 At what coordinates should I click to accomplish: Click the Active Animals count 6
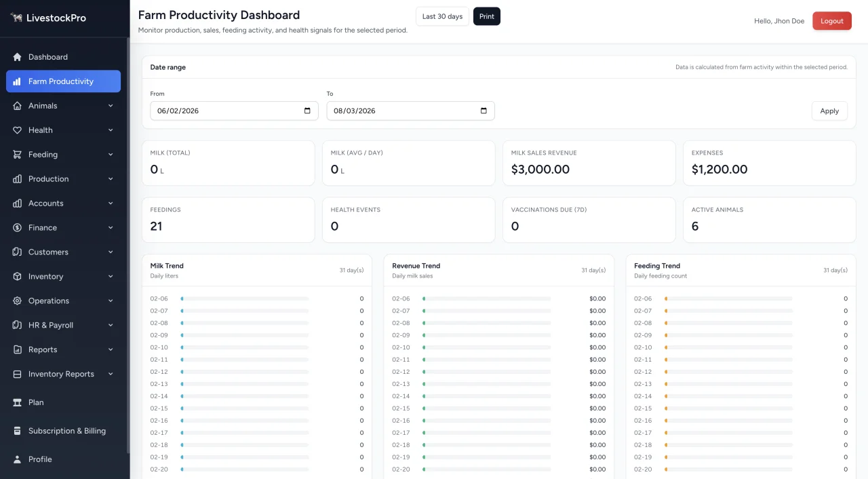coord(695,227)
